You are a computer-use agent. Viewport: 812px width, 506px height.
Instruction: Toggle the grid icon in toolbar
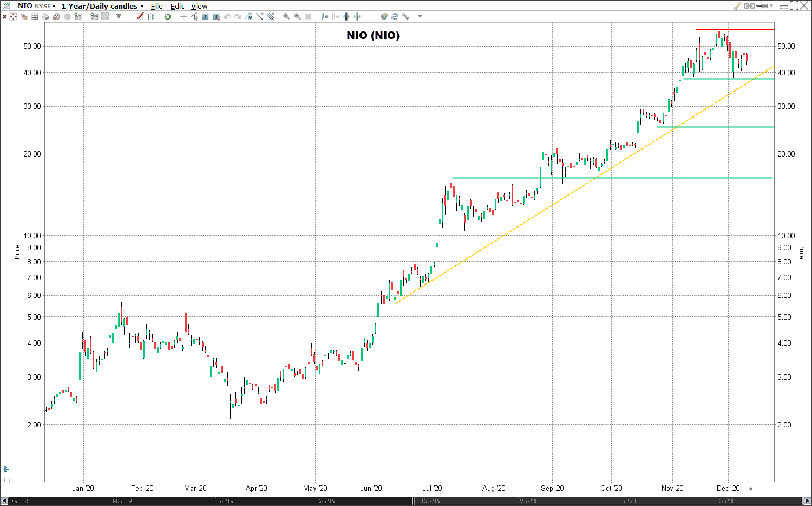[x=35, y=17]
